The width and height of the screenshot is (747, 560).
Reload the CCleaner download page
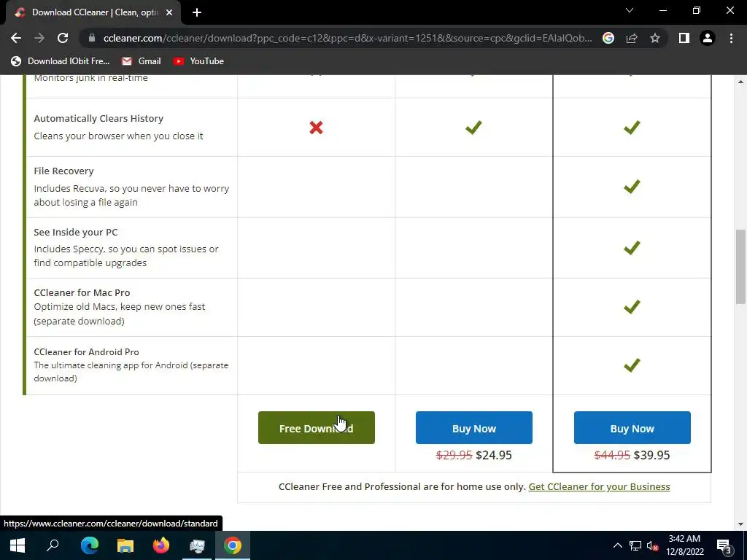[x=63, y=38]
